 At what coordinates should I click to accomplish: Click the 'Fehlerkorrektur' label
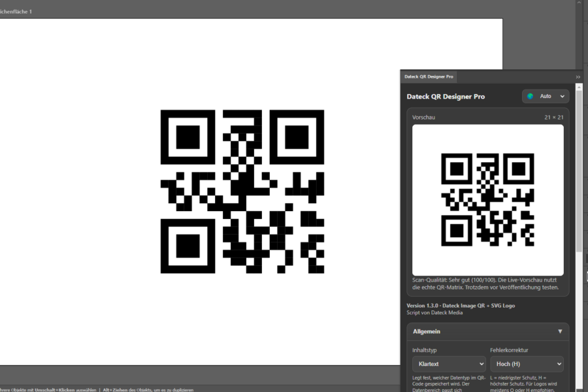coord(509,350)
